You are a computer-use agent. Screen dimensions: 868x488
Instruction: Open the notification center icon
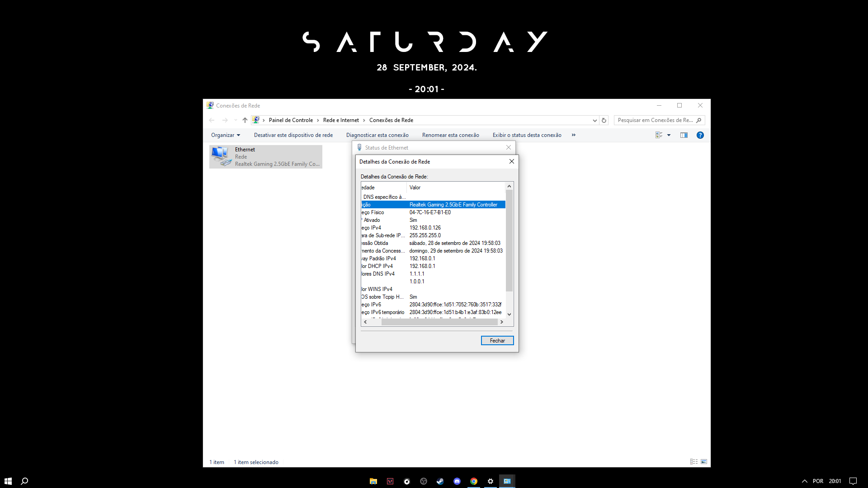click(853, 481)
